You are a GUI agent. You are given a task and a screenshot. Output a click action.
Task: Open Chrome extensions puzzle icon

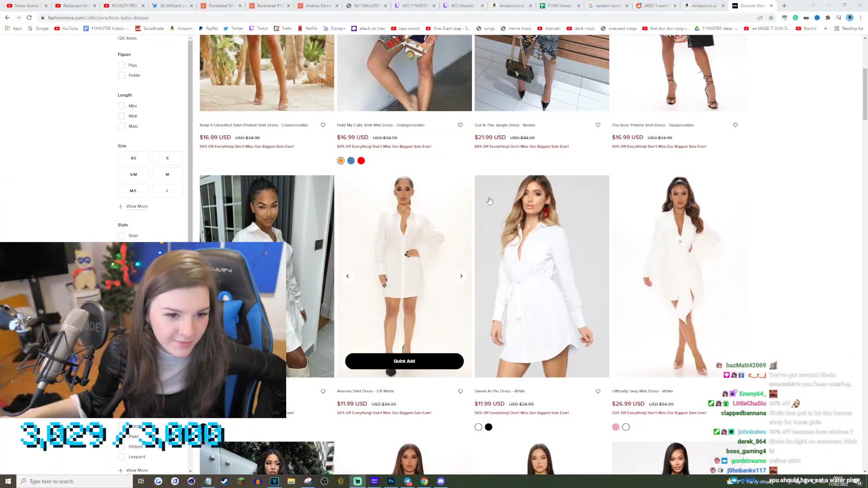[x=828, y=18]
